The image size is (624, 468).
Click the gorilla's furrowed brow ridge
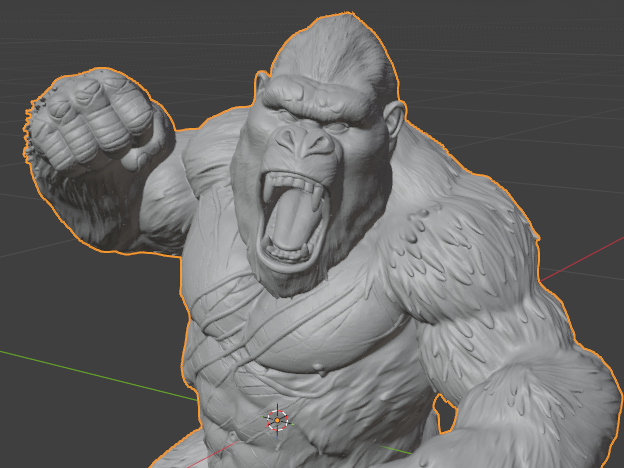pos(314,98)
